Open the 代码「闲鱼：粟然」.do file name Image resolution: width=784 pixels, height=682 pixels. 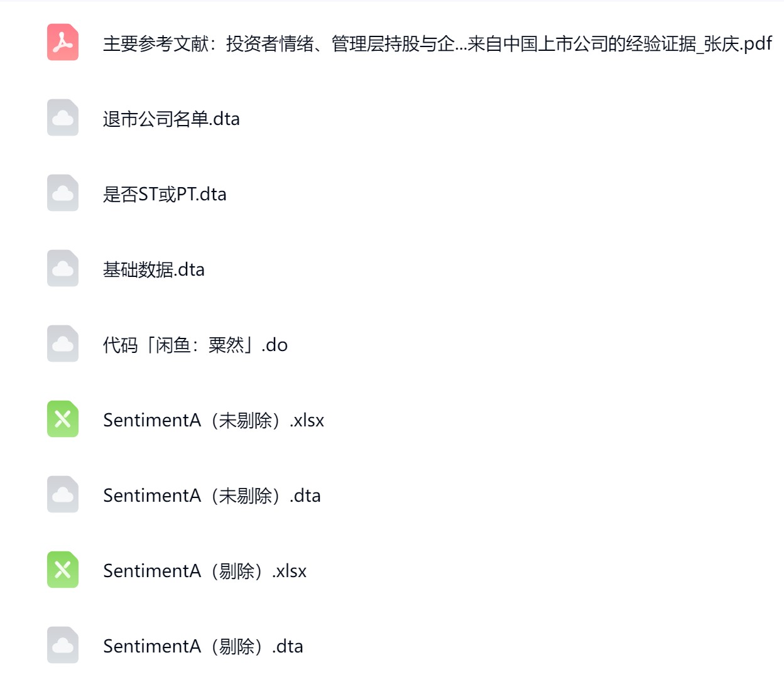pyautogui.click(x=195, y=345)
